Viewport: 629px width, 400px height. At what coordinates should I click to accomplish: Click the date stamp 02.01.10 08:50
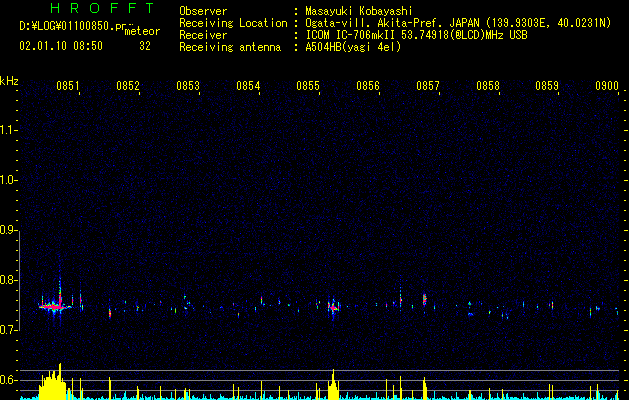click(x=61, y=46)
